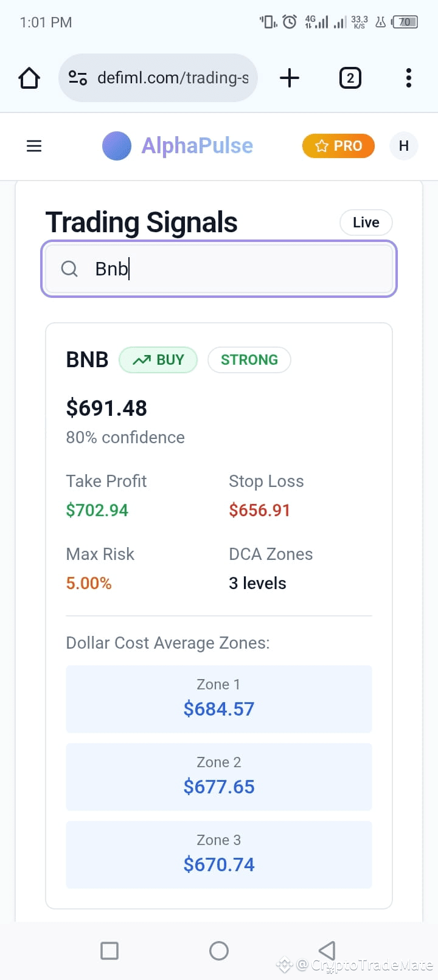The height and width of the screenshot is (980, 438).
Task: Click the PRO star badge
Action: point(338,146)
